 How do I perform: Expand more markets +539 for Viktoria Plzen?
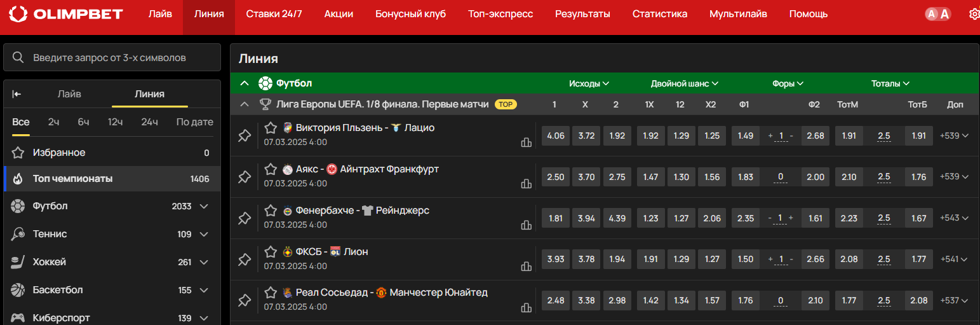click(954, 135)
